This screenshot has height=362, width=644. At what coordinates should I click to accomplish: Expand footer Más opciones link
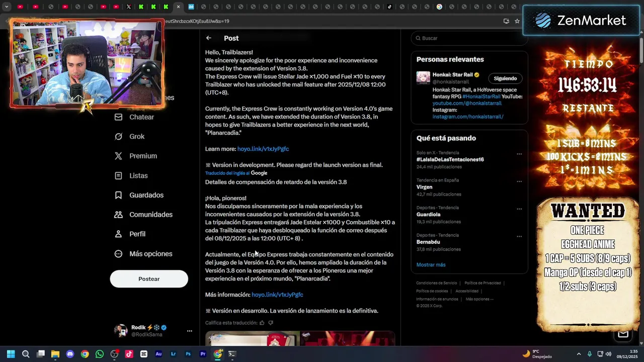[479, 299]
